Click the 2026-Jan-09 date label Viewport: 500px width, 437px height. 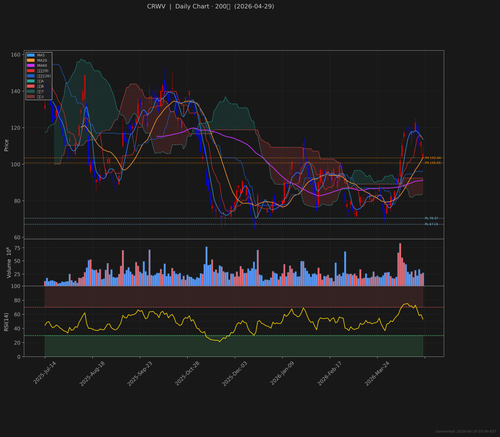[x=282, y=373]
